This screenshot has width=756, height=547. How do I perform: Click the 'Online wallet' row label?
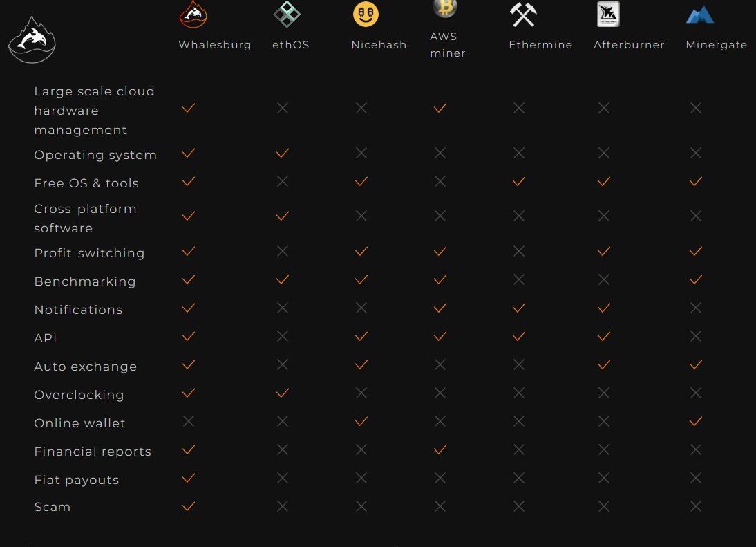point(79,423)
